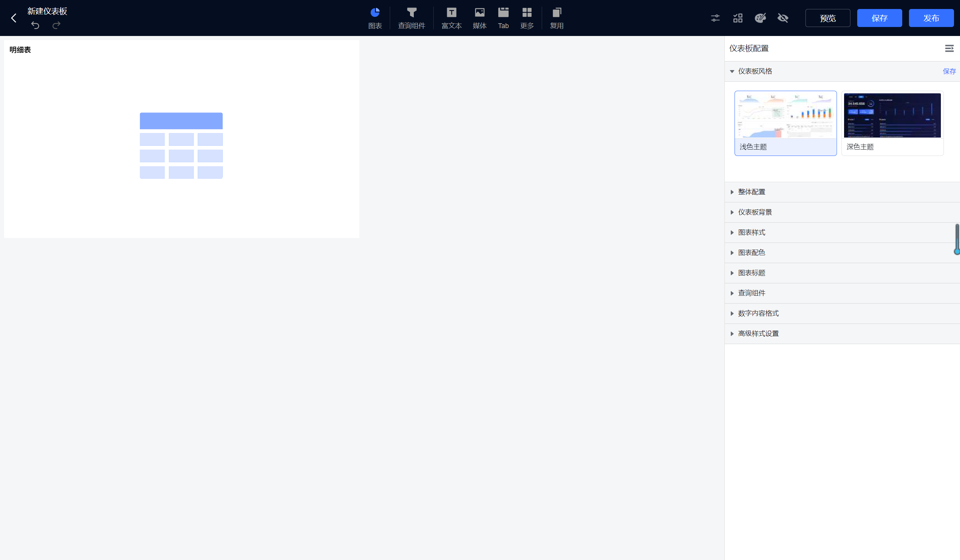This screenshot has height=560, width=960.
Task: Open the 更多 components menu
Action: [x=527, y=18]
